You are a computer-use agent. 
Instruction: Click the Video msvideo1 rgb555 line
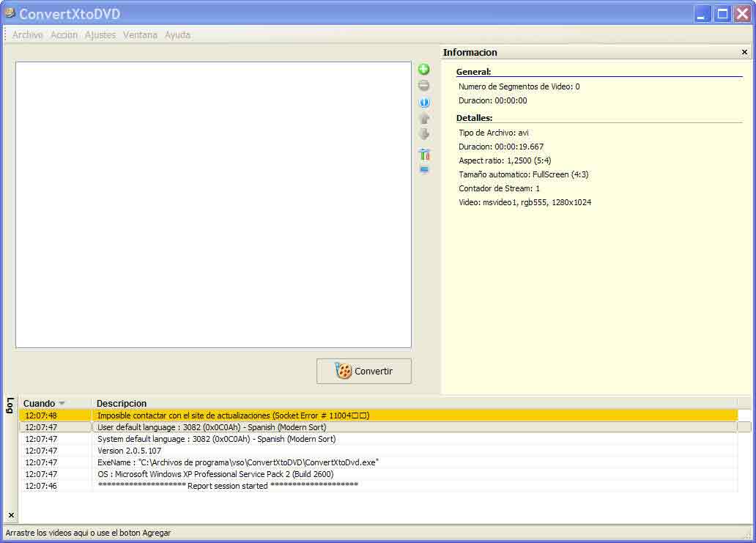pos(525,202)
